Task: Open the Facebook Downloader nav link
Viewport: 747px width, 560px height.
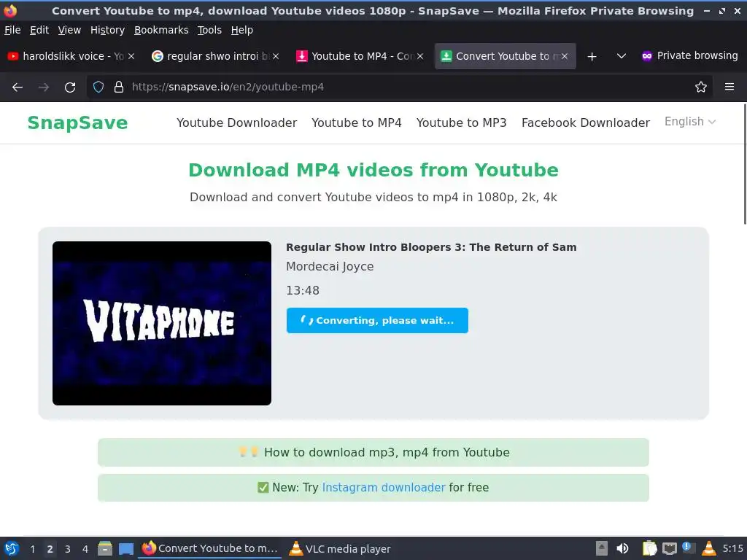Action: click(586, 122)
